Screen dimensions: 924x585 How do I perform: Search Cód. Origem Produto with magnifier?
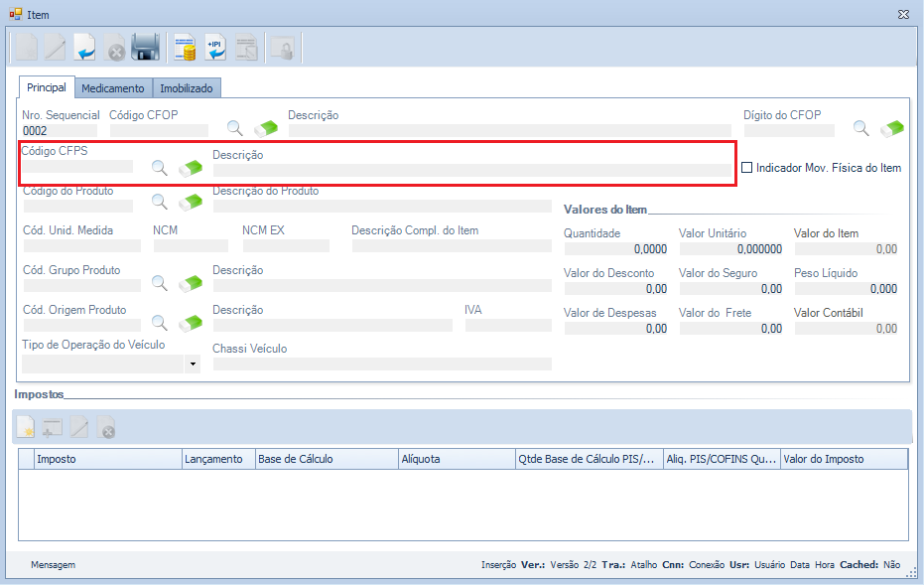(x=159, y=323)
